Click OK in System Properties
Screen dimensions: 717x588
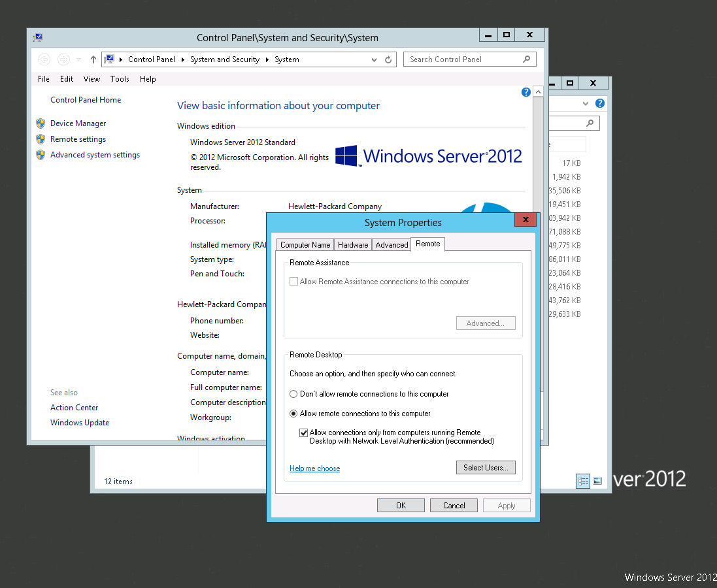401,505
